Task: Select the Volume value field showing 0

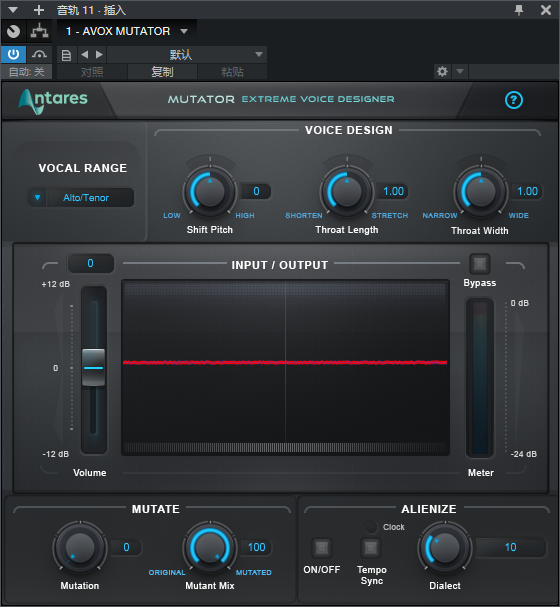Action: [x=91, y=263]
